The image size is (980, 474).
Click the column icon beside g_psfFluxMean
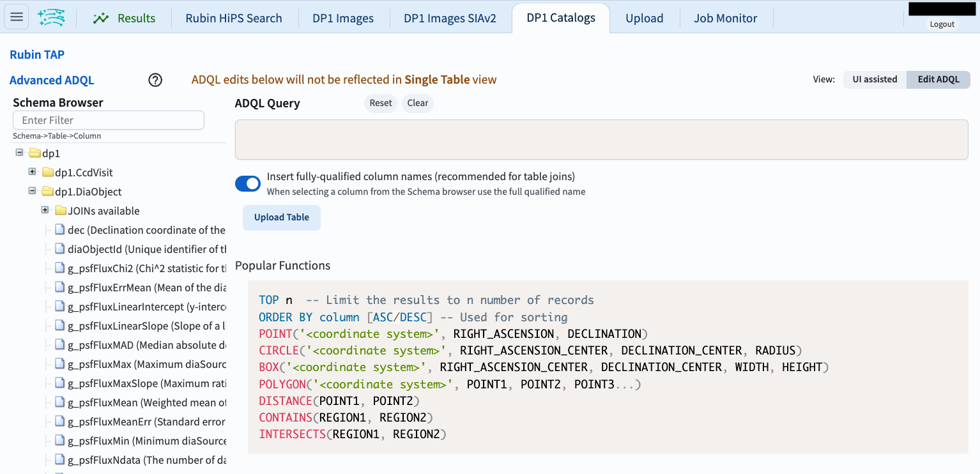(x=59, y=402)
